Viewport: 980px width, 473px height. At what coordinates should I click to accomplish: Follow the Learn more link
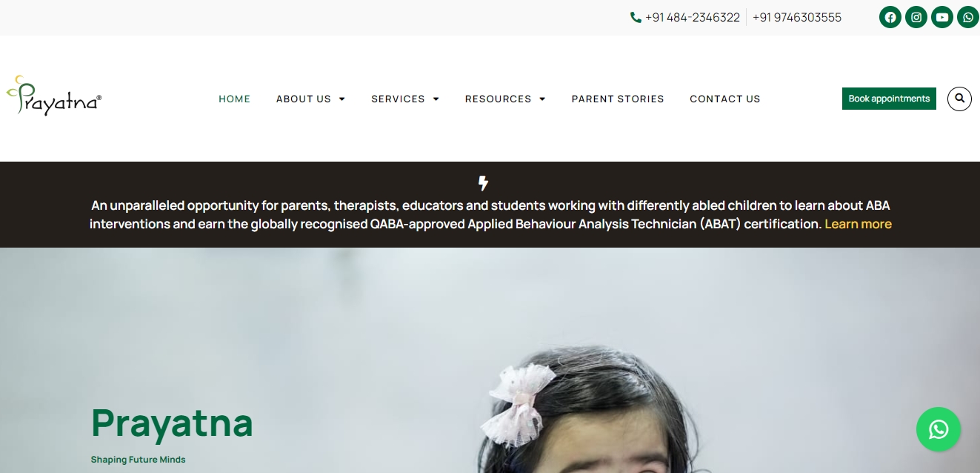pyautogui.click(x=858, y=224)
